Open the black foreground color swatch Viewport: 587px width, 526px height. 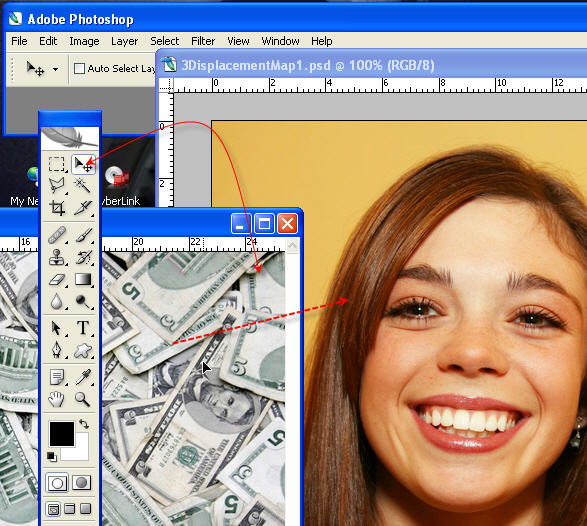click(62, 434)
